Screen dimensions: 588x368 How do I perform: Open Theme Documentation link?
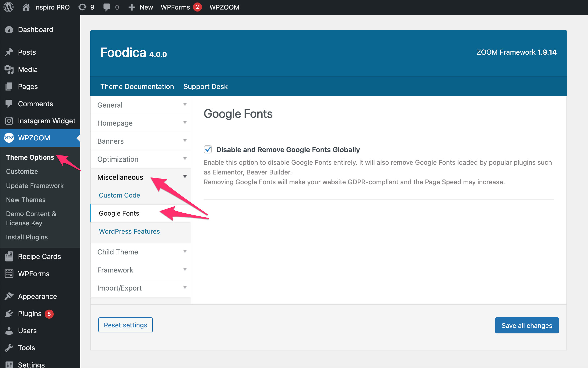click(137, 86)
